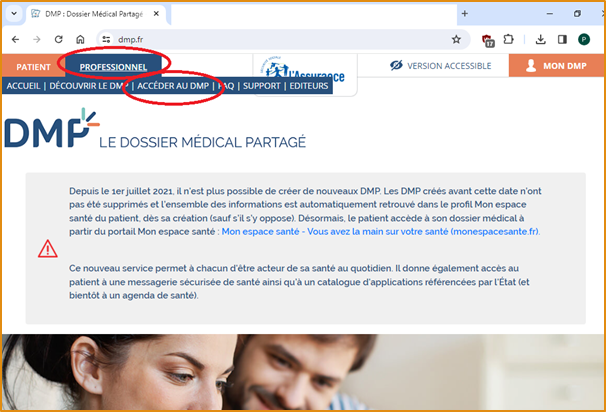606x412 pixels.
Task: Open the extensions puzzle icon
Action: (x=508, y=39)
